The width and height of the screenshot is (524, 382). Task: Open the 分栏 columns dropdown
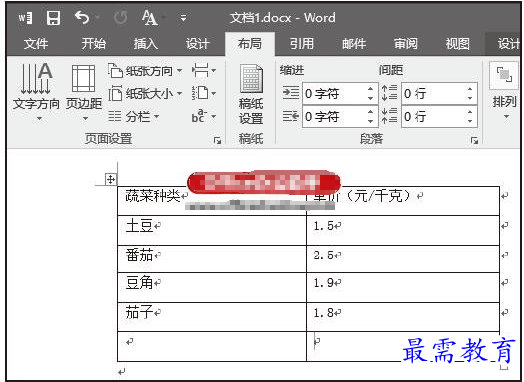(x=134, y=117)
